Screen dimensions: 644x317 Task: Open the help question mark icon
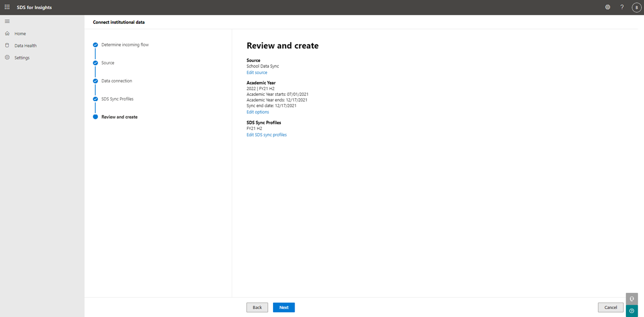622,7
